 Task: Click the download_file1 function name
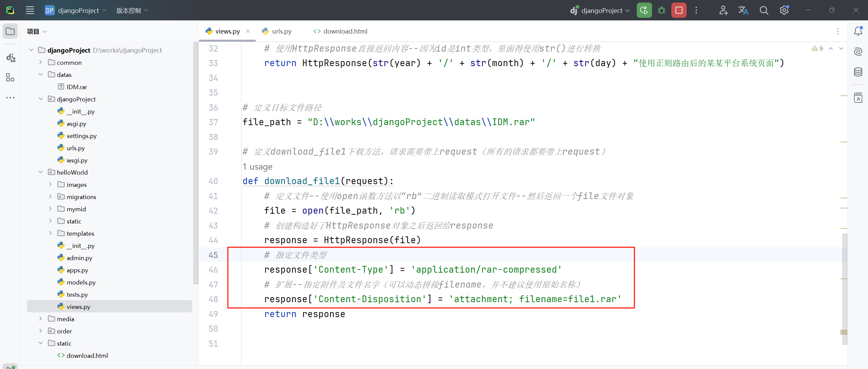302,181
